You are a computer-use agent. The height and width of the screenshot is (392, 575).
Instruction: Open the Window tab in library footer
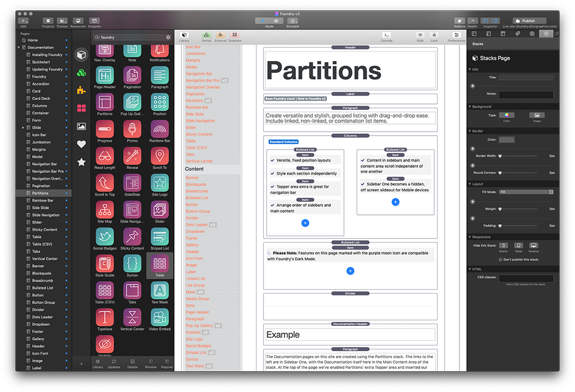(151, 364)
